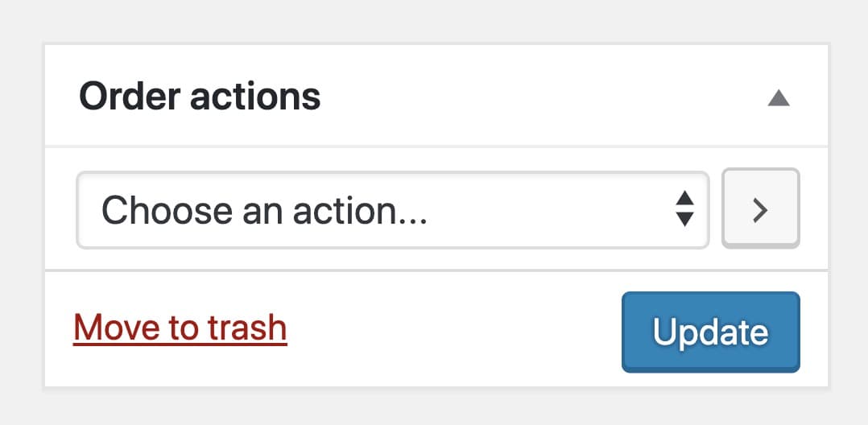
Task: Click the right chevron apply button
Action: pyautogui.click(x=761, y=208)
